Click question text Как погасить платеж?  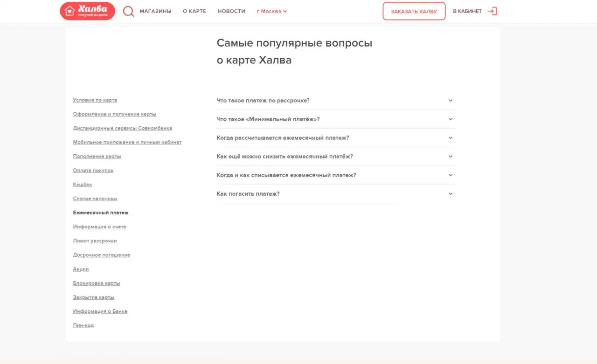[248, 194]
